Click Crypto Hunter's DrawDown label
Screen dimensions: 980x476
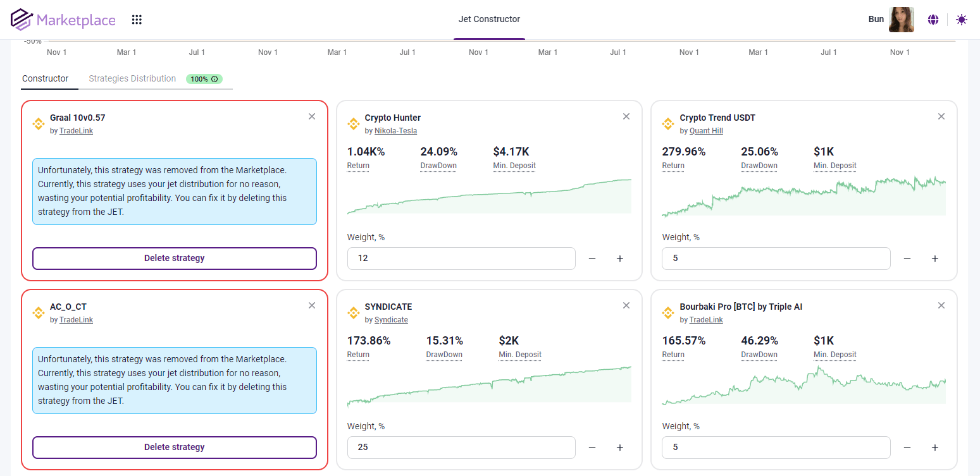[x=438, y=166]
